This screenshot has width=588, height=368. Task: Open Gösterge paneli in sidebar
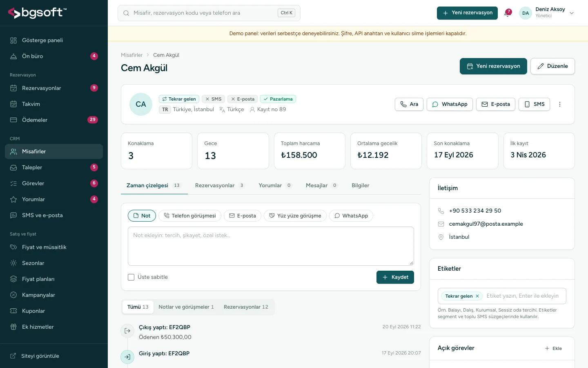point(54,40)
